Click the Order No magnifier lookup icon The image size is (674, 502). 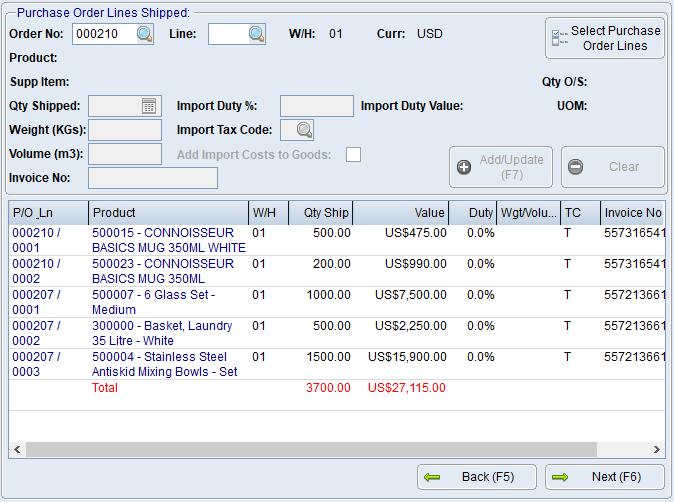[145, 35]
